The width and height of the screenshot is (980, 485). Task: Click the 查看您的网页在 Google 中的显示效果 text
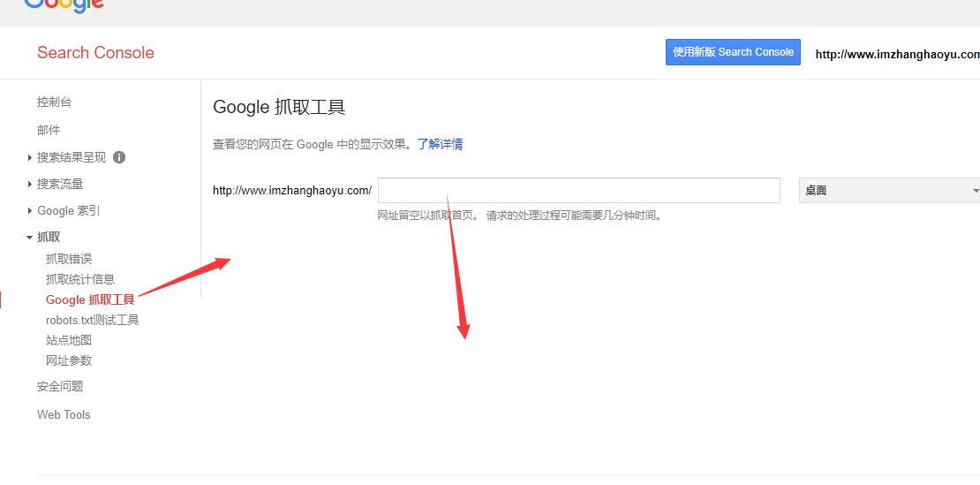tap(311, 144)
